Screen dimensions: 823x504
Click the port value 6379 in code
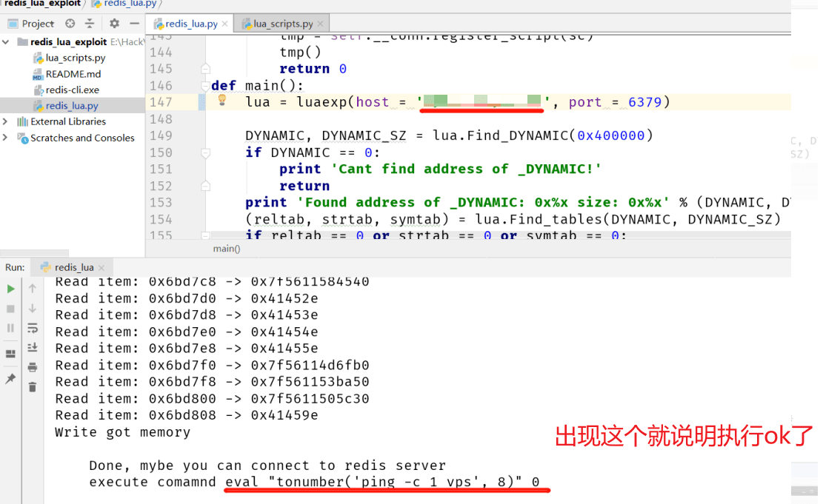(644, 102)
